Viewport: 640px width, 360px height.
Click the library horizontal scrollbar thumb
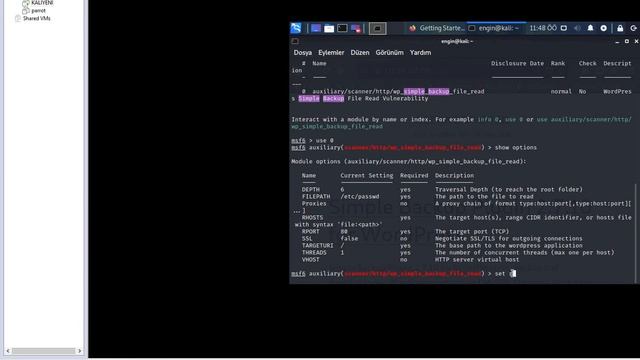pos(44,351)
